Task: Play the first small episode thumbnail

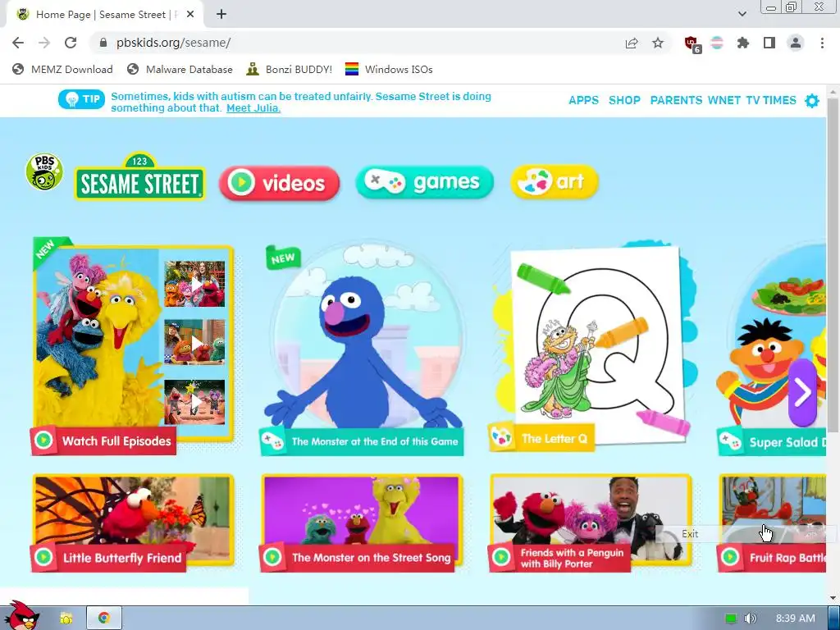Action: coord(194,284)
